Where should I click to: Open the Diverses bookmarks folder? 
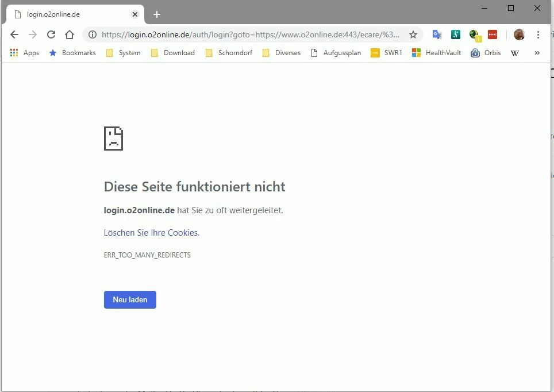click(282, 53)
